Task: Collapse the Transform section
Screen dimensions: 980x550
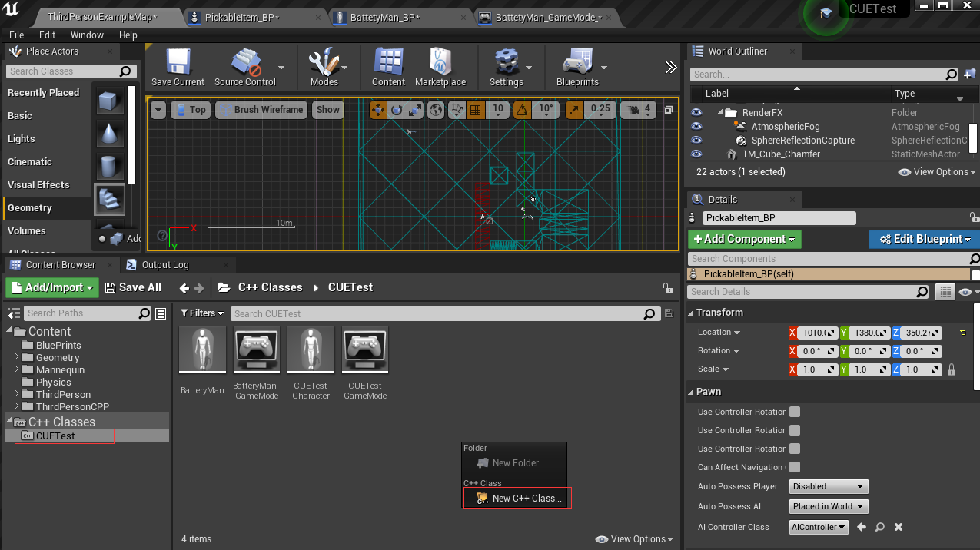Action: (691, 313)
